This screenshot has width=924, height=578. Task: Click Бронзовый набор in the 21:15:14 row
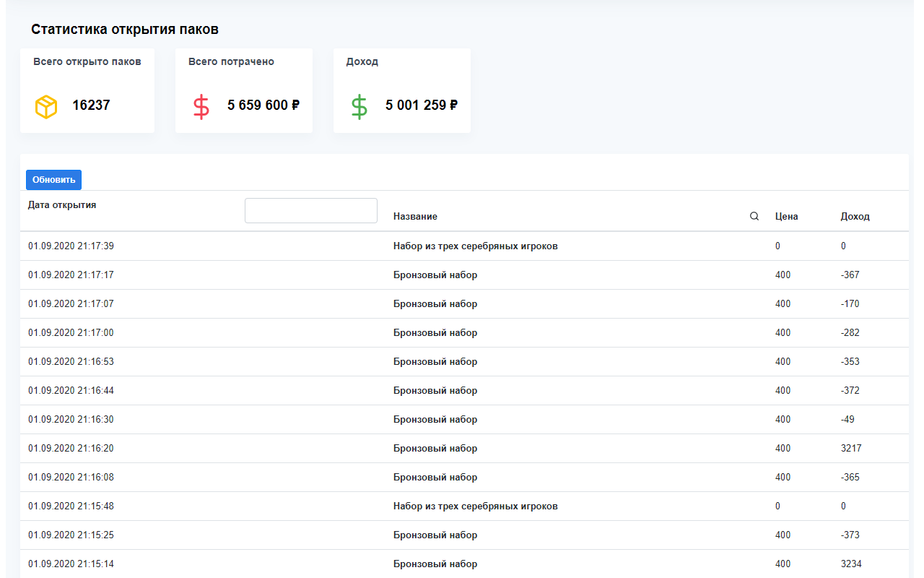click(435, 564)
